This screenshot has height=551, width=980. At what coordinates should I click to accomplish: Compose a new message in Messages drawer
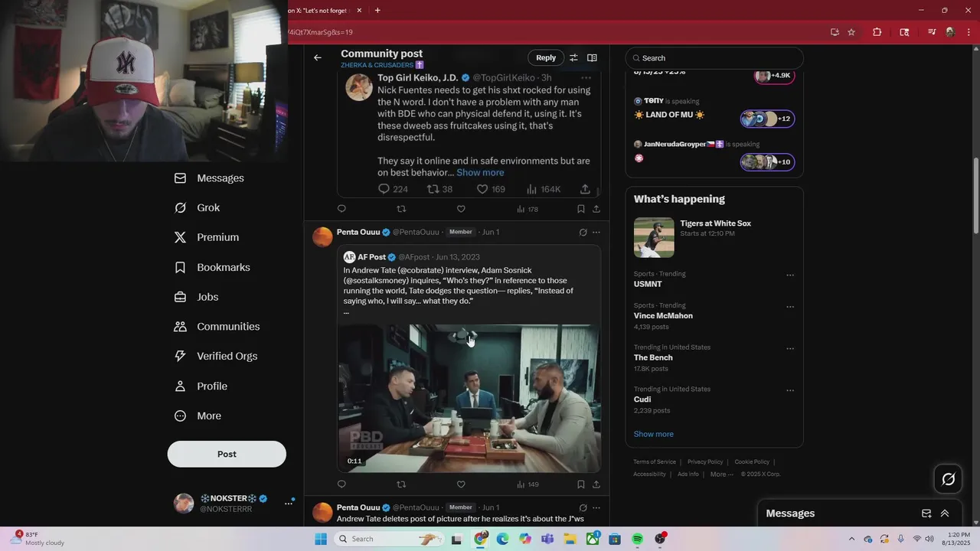pos(926,514)
